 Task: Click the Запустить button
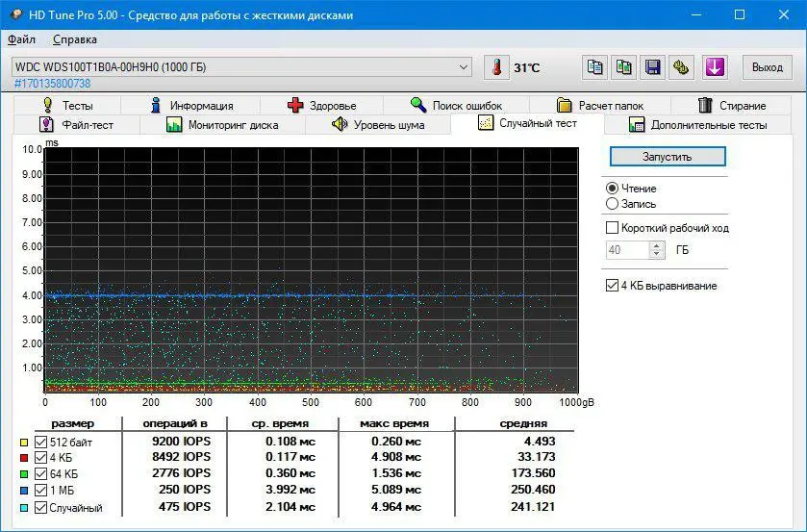[668, 157]
